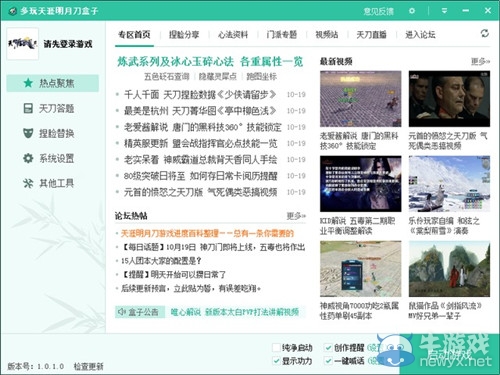Open the 心法资料 tab

(x=233, y=34)
